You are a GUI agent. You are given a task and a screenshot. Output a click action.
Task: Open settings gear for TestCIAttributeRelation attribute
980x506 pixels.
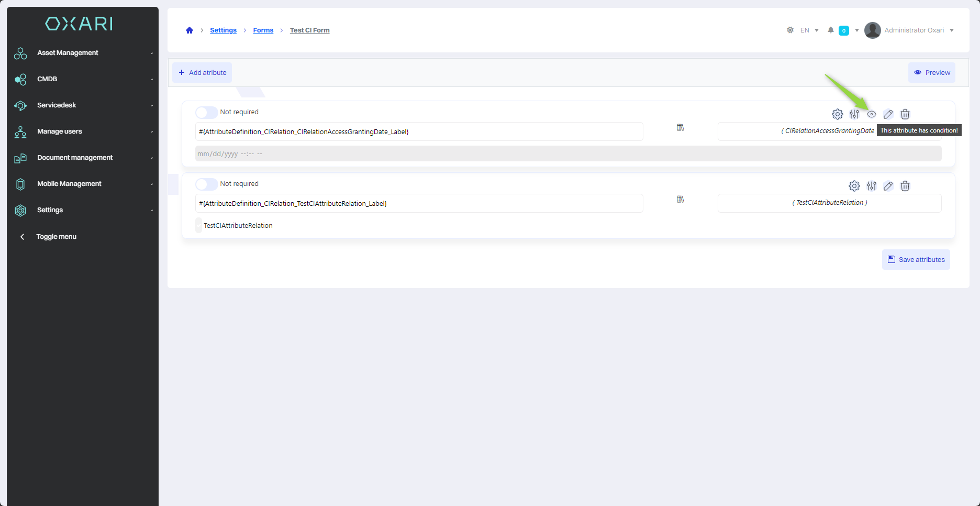[854, 186]
